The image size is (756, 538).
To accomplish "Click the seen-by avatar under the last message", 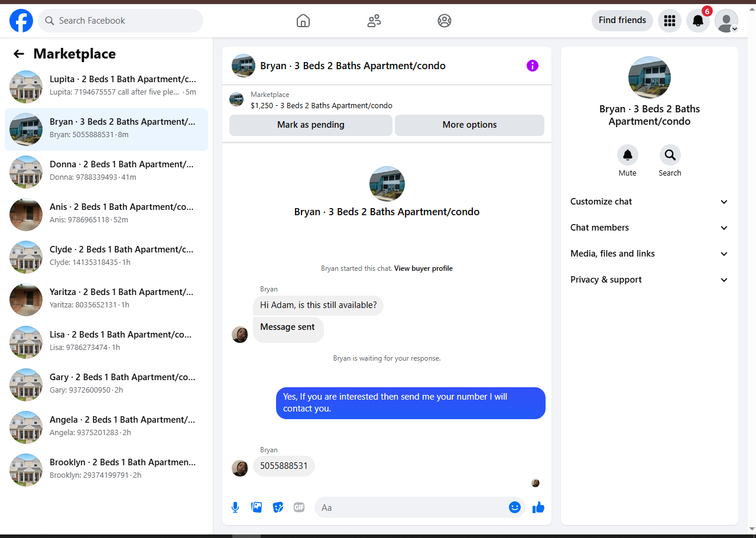I will click(x=536, y=483).
